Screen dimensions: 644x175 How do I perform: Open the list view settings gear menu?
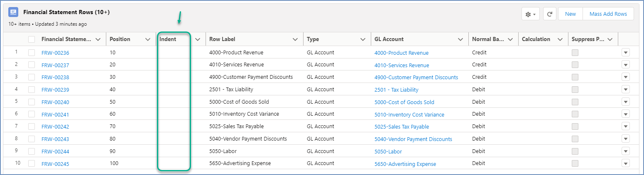tap(530, 14)
